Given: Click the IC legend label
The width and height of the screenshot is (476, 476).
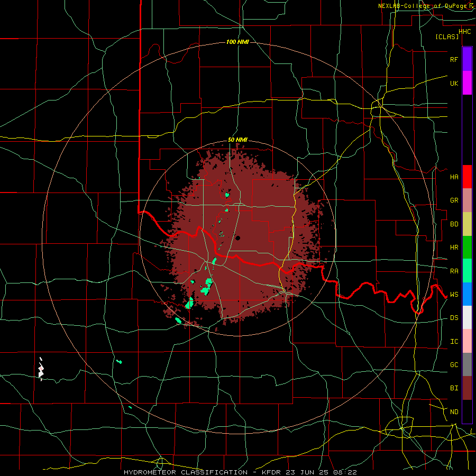Looking at the screenshot, I should tap(454, 342).
